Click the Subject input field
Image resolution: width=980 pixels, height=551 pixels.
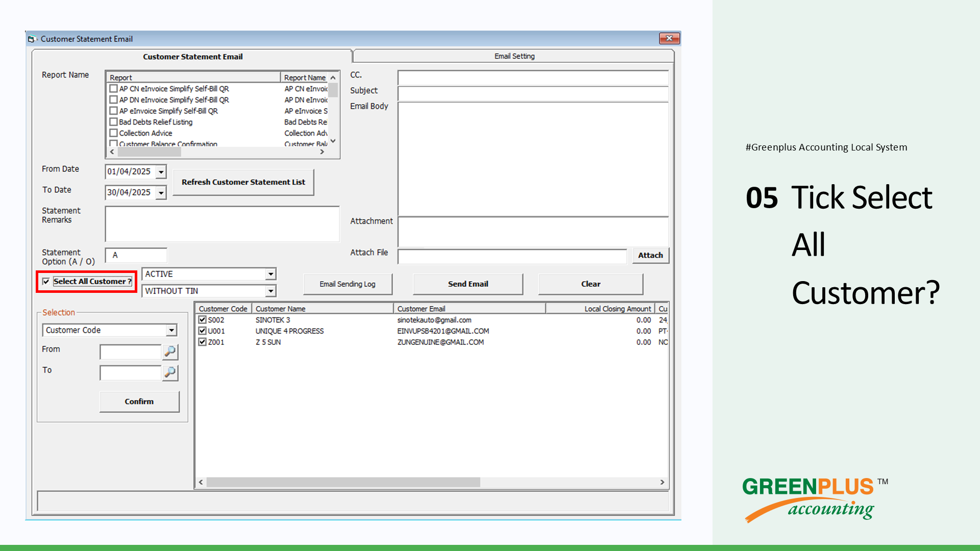click(x=533, y=94)
